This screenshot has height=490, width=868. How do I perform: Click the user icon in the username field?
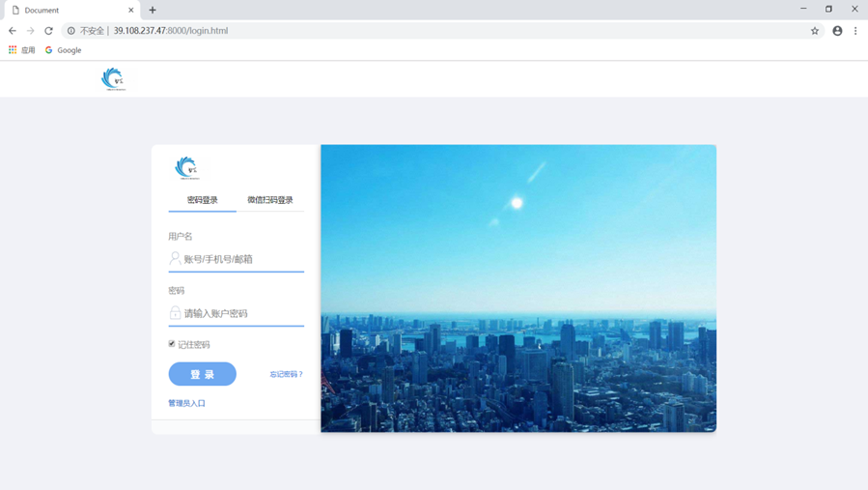pos(175,258)
